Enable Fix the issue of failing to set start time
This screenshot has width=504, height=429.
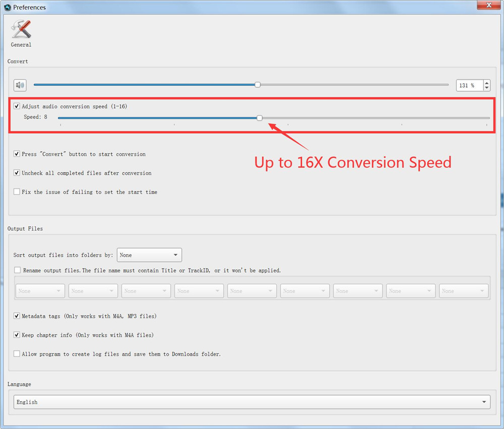17,192
